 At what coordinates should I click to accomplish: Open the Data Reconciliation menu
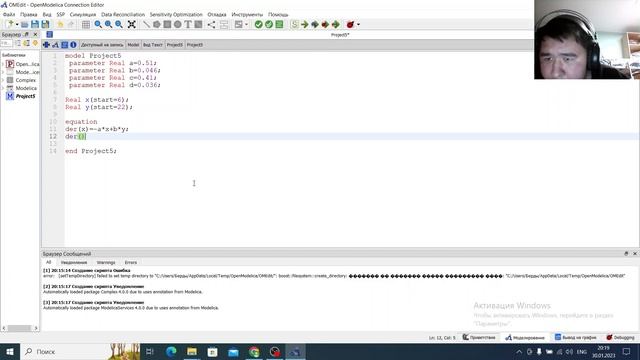coord(123,14)
